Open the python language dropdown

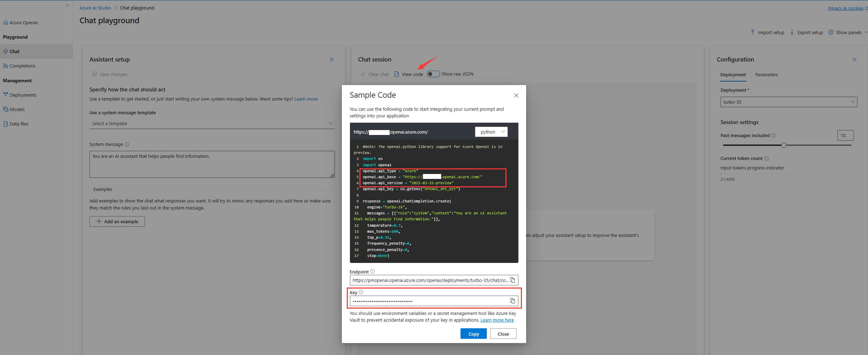click(x=491, y=132)
